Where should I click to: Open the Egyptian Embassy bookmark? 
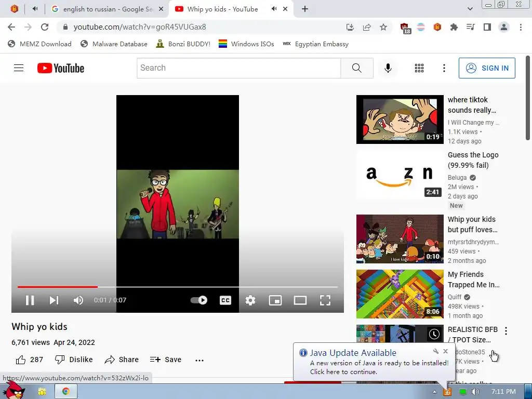click(315, 44)
